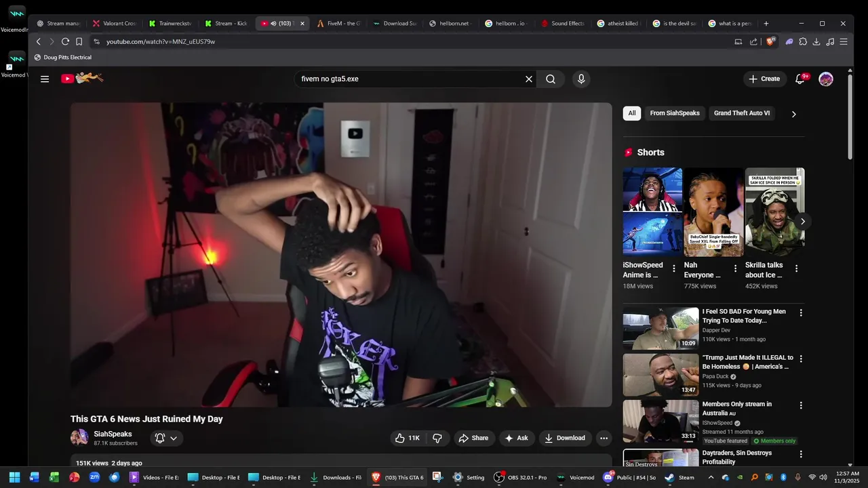The image size is (868, 488).
Task: Click the browser address bar URL
Action: [161, 41]
